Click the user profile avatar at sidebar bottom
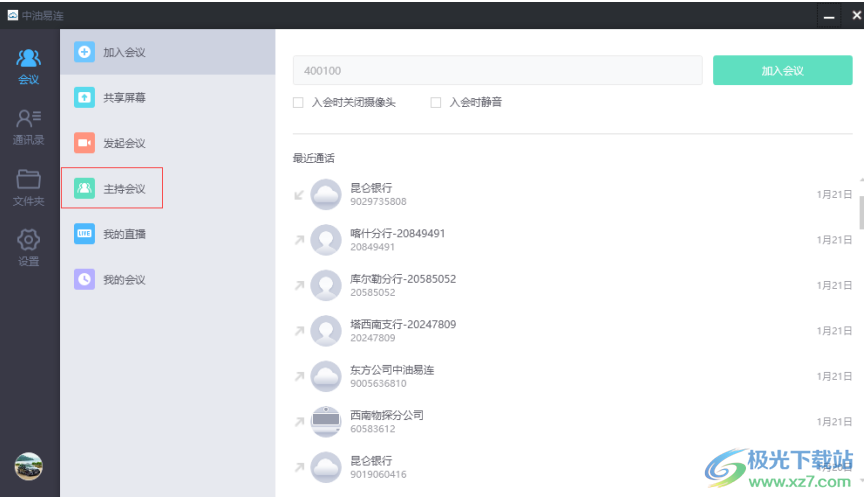The width and height of the screenshot is (864, 498). [29, 466]
